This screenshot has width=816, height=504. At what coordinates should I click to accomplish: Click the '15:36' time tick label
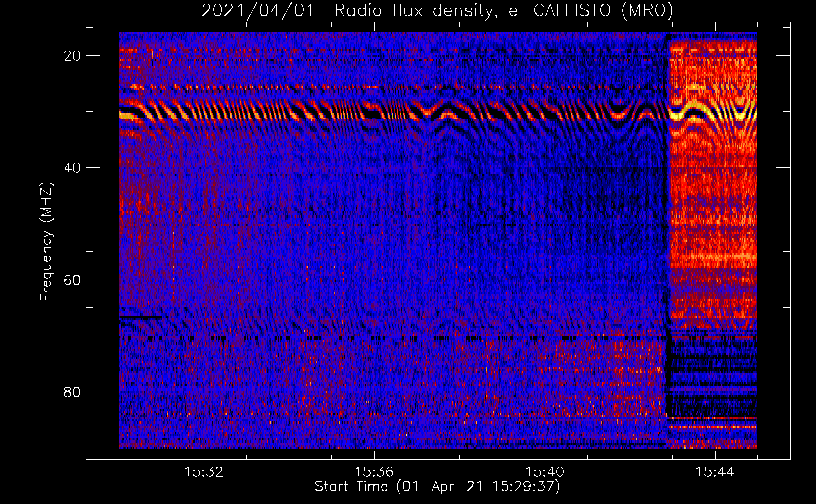pos(374,472)
